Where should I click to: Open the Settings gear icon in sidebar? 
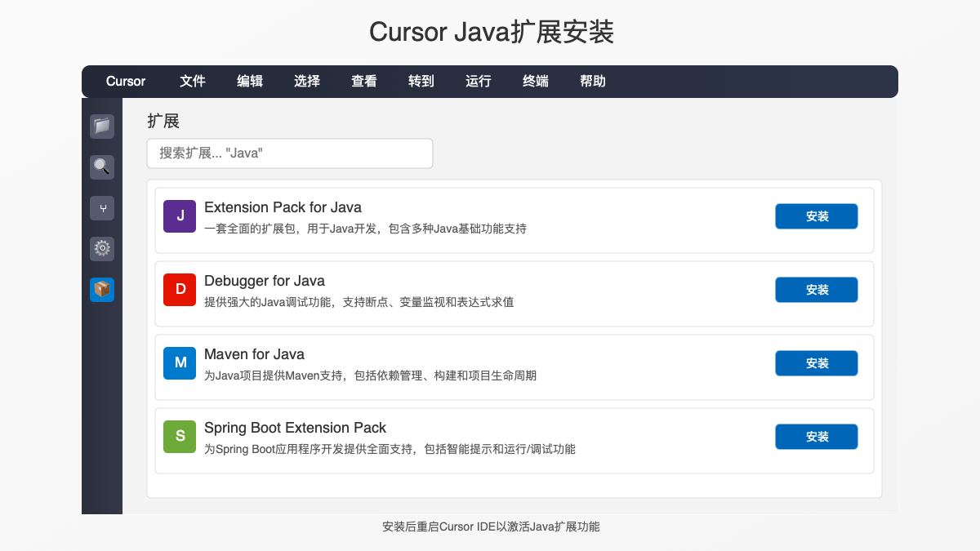tap(102, 249)
